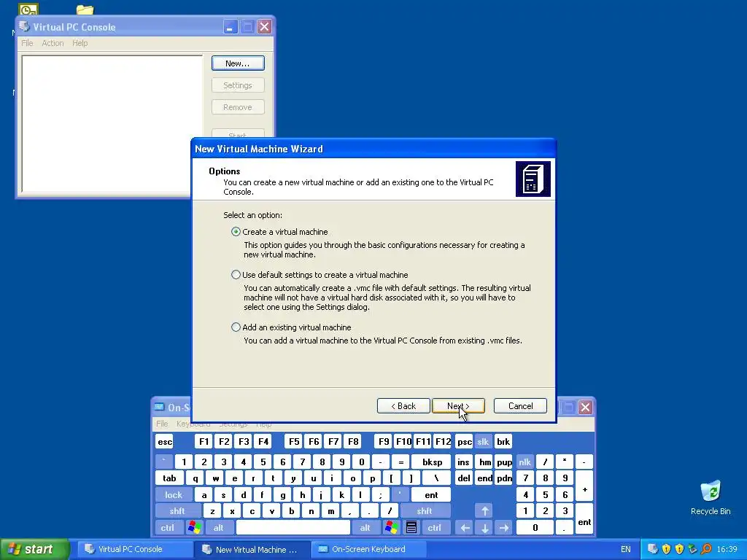
Task: Click F12 key on On-Screen Keyboard
Action: tap(443, 442)
